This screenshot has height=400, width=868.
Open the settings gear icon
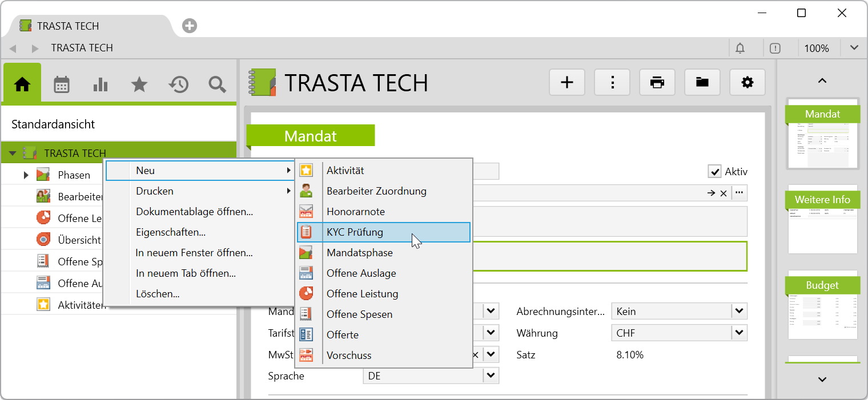(x=747, y=83)
